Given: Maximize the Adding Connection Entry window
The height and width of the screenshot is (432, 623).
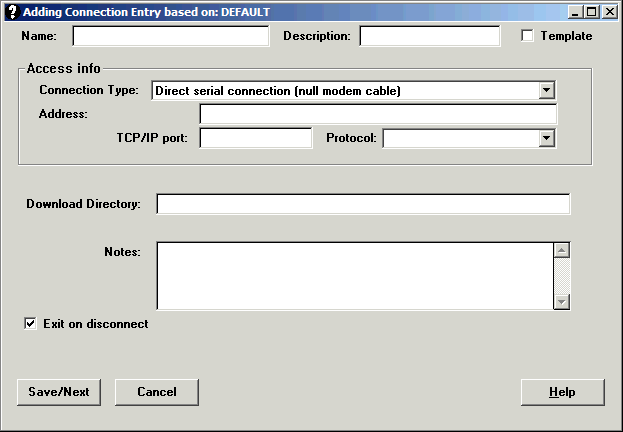Looking at the screenshot, I should point(593,12).
